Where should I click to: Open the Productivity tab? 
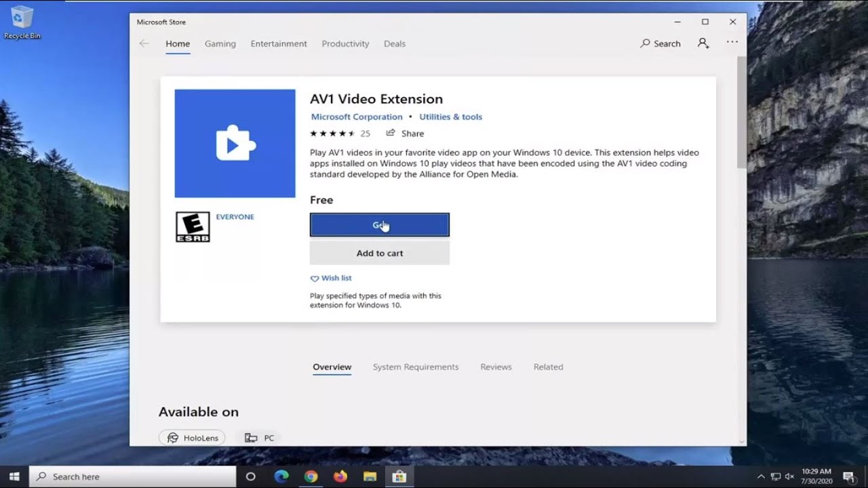345,43
